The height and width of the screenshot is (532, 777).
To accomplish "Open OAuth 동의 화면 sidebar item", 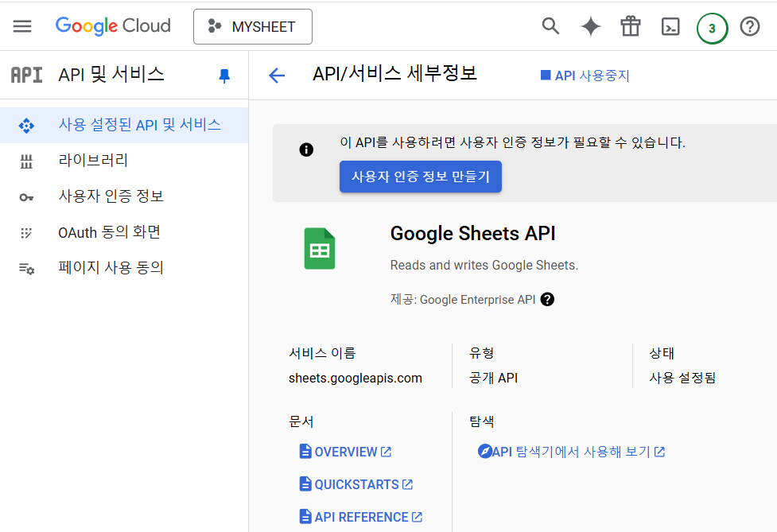I will [x=124, y=232].
